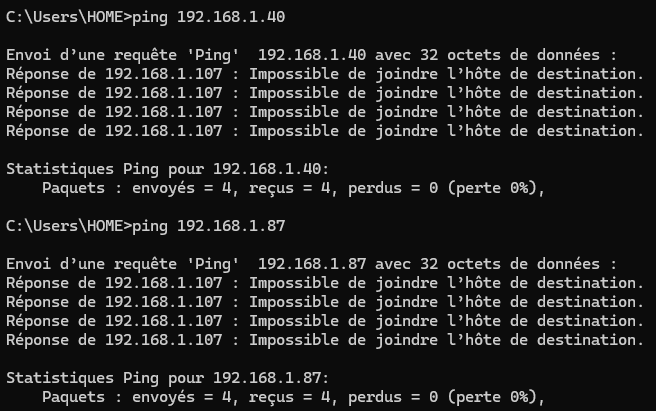Click the first 'Réponse de 192.168.1.107' line
656x411 pixels.
point(325,74)
